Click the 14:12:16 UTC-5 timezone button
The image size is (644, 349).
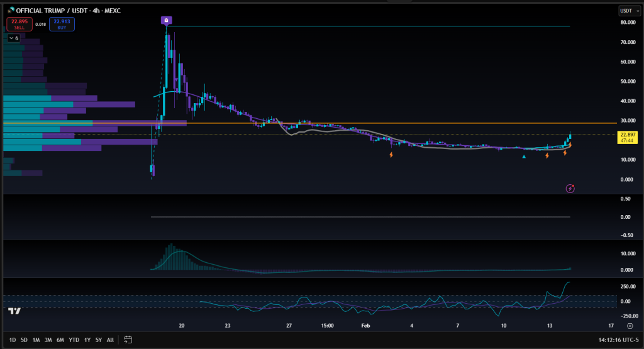[x=618, y=340]
